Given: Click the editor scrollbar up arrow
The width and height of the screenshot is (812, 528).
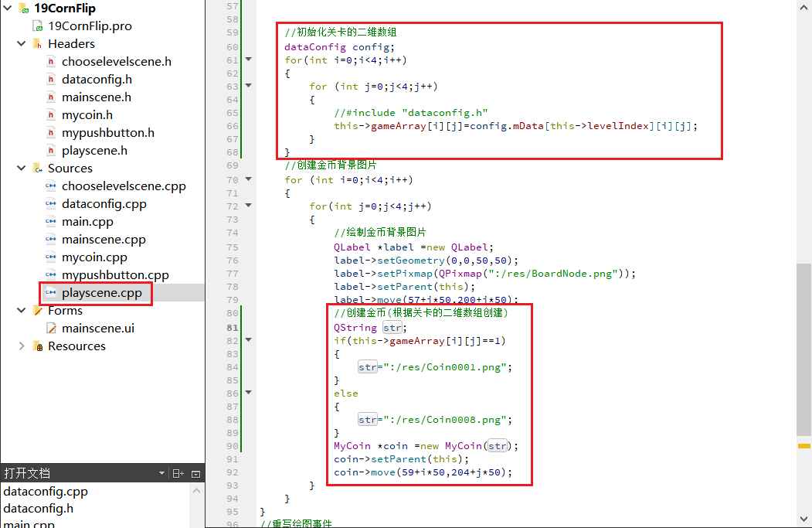Looking at the screenshot, I should coord(804,8).
